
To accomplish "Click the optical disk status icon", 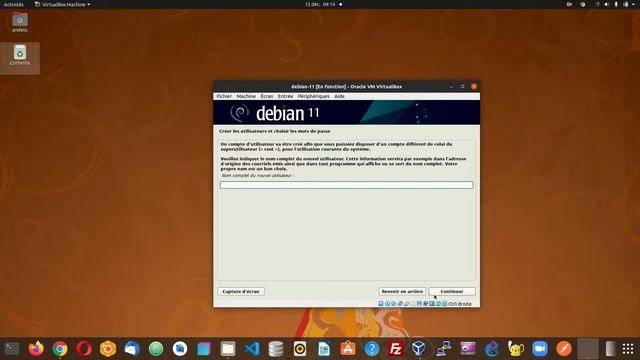I will tap(387, 304).
